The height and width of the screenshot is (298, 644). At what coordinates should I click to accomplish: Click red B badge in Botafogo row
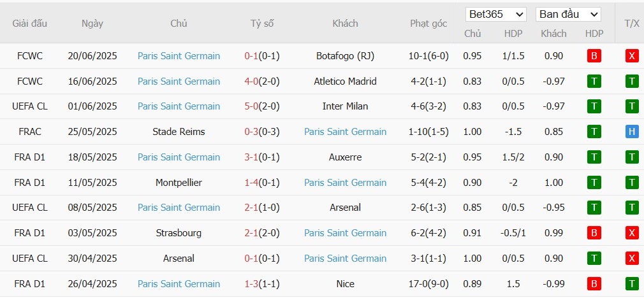point(594,56)
